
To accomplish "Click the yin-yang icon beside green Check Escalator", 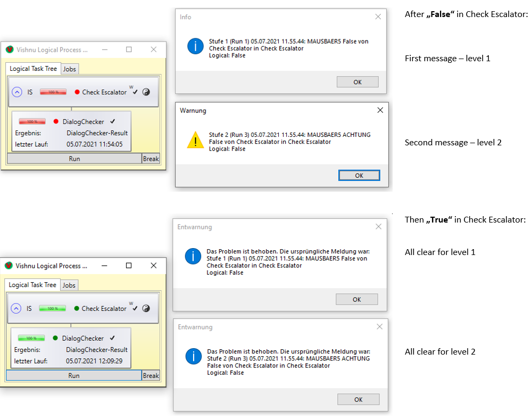I will pyautogui.click(x=146, y=308).
